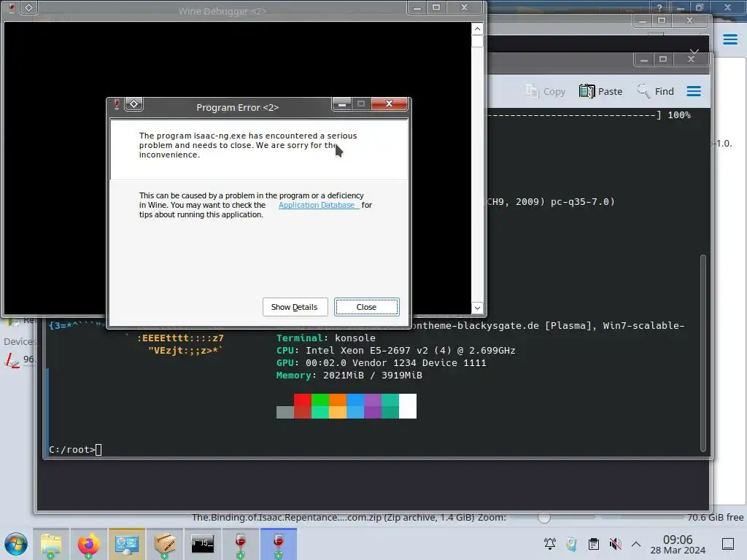
Task: Click the GPU: 00:02.0 Vendor line
Action: tap(381, 363)
